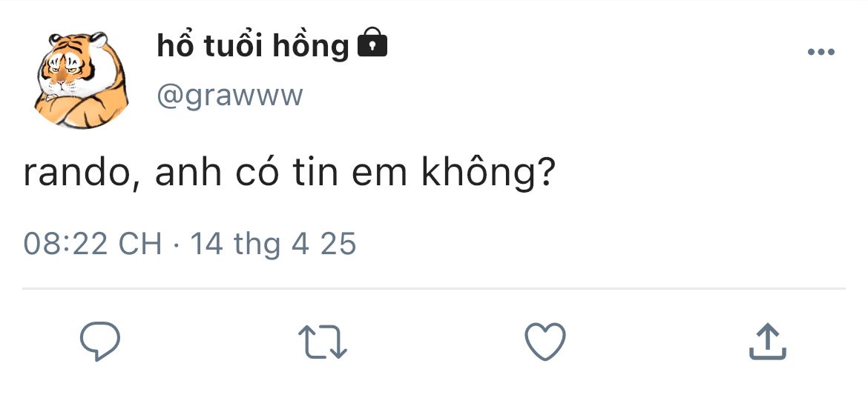
Task: Open the profile via name hổ tuổi hồng
Action: point(253,45)
